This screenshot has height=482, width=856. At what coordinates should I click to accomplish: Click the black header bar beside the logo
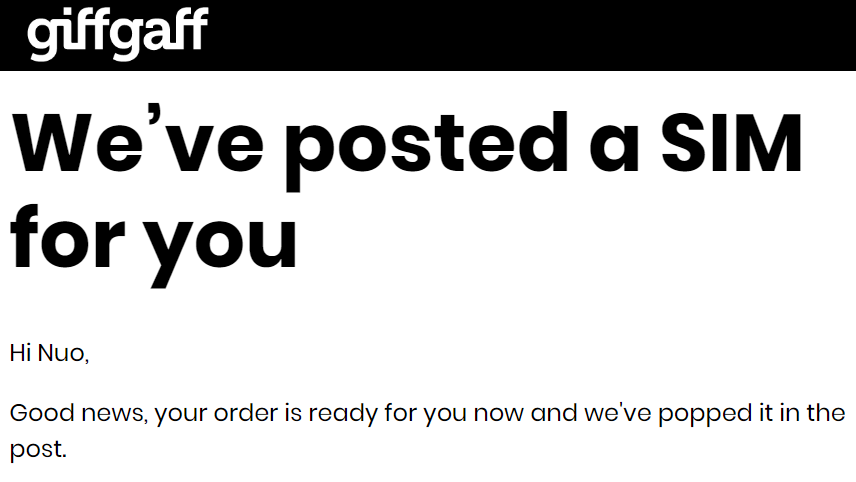[530, 35]
